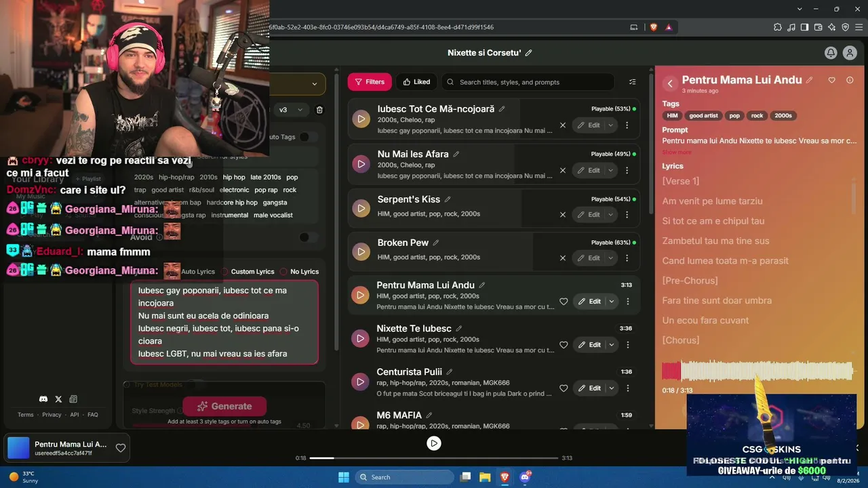
Task: Open Brave Shields in the address bar
Action: pyautogui.click(x=654, y=27)
